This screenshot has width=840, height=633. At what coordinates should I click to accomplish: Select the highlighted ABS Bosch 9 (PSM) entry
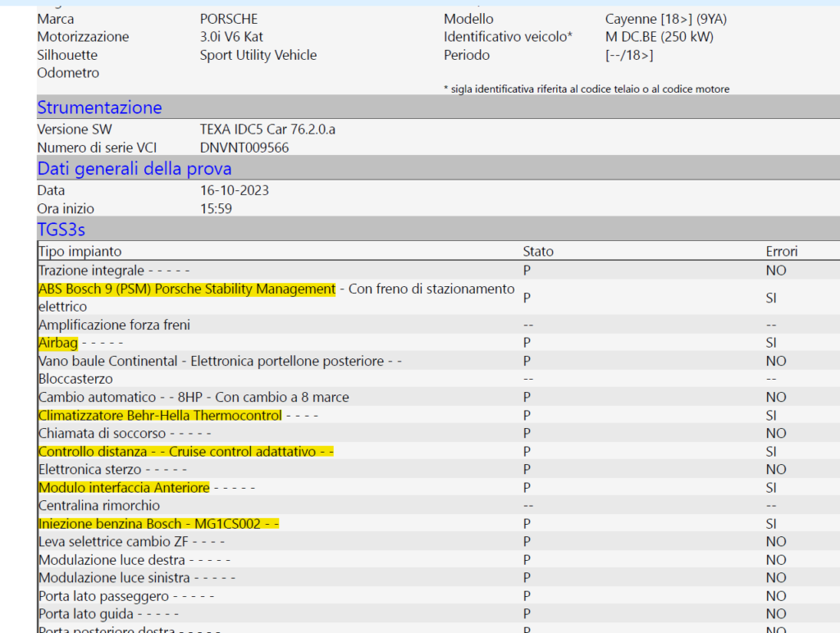click(x=187, y=289)
